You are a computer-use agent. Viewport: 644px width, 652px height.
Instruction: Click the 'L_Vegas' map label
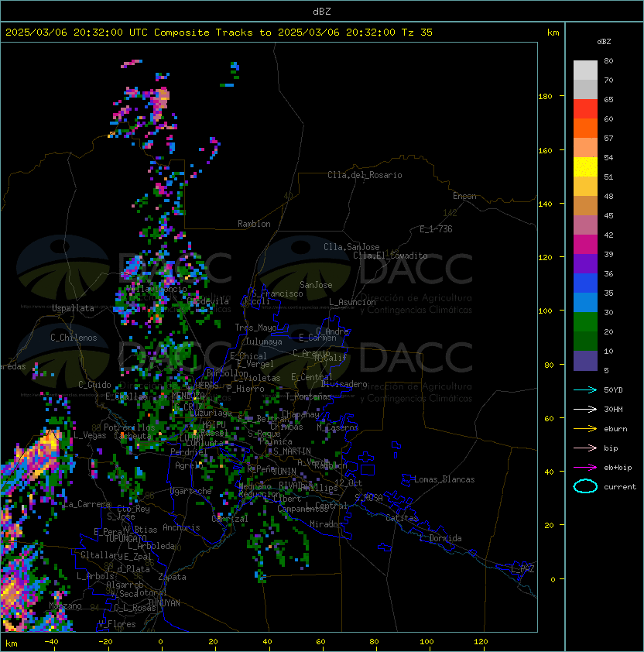(90, 435)
